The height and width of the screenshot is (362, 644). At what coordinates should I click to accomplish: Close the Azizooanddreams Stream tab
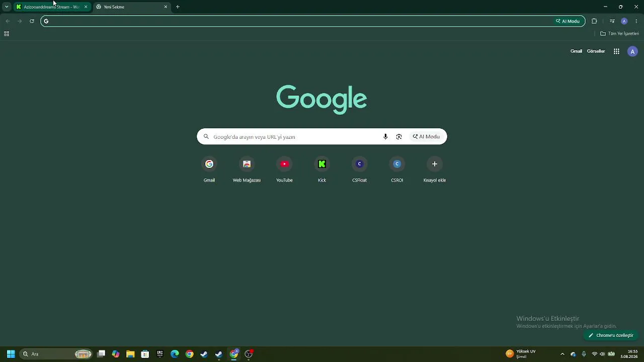pos(86,7)
